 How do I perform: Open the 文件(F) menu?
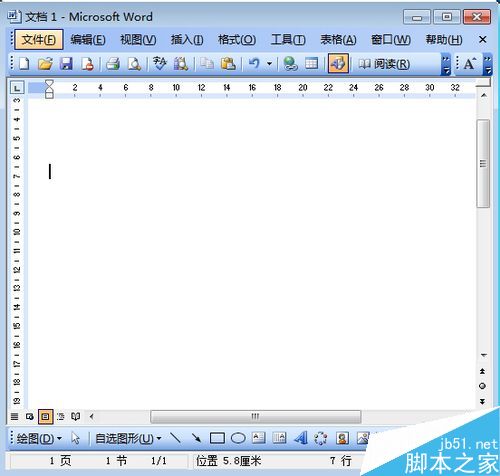point(39,40)
